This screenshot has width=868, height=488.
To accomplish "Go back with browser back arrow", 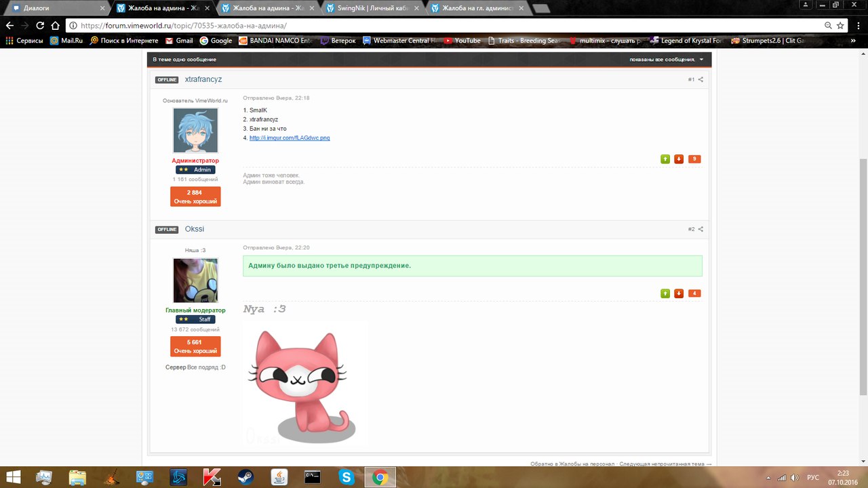I will point(9,26).
